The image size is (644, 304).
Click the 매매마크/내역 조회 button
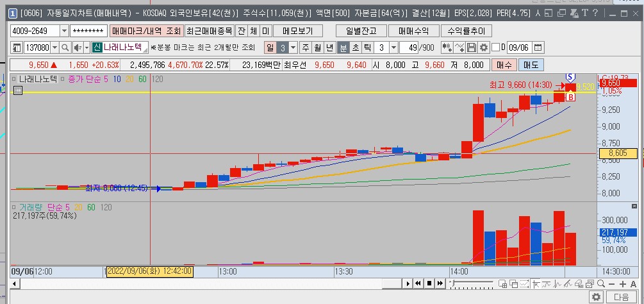tap(146, 31)
